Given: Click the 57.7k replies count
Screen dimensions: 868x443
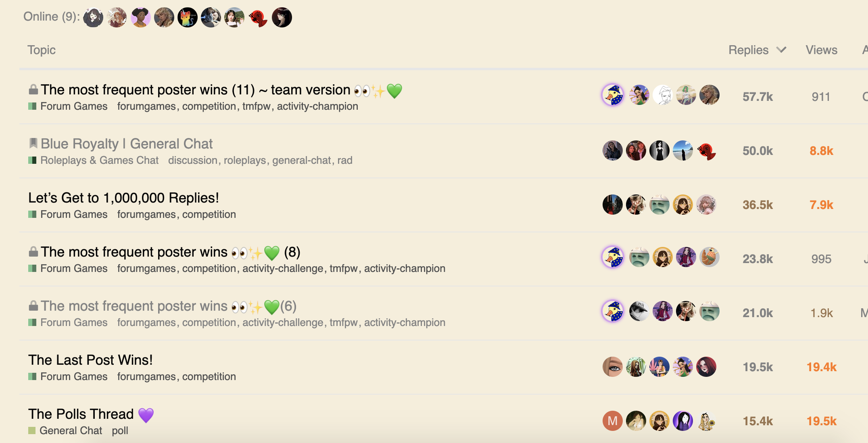Looking at the screenshot, I should pyautogui.click(x=757, y=97).
